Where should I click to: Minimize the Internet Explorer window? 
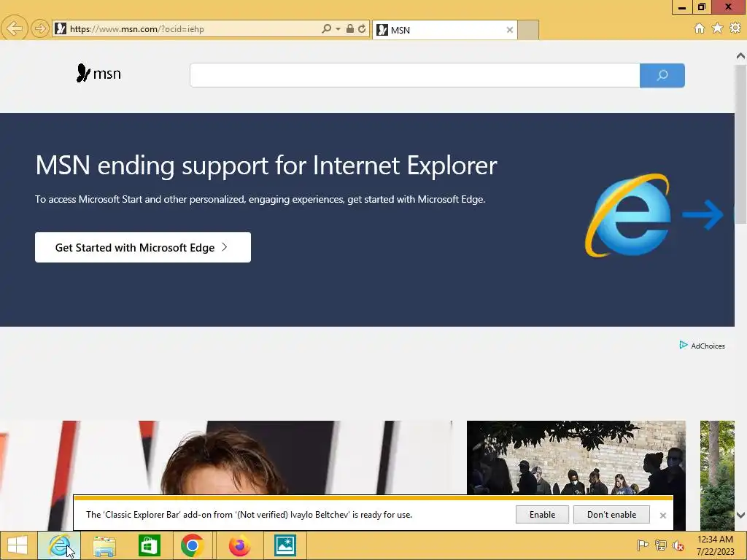coord(682,7)
